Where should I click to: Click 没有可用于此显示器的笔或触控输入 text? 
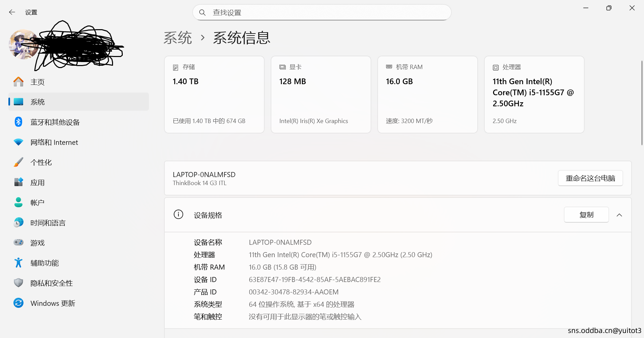coord(305,317)
